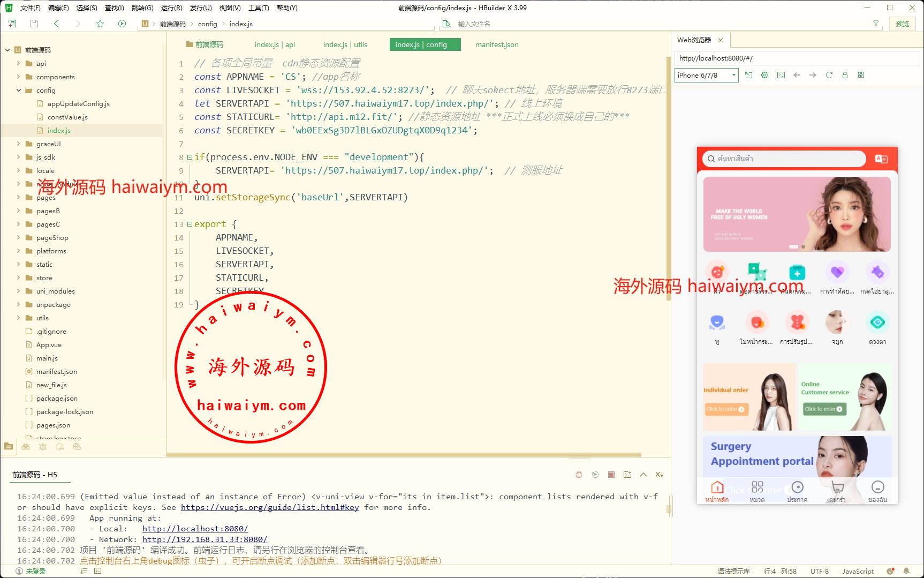
Task: Click the debug bug icon in console
Action: [579, 475]
